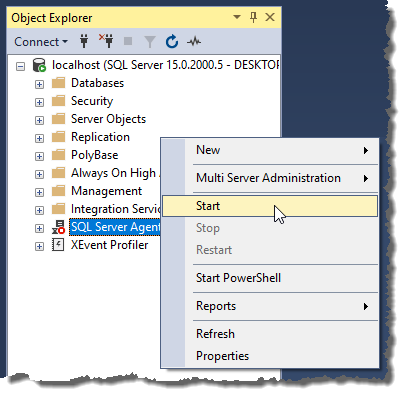Expand the XEvent Profiler node
The width and height of the screenshot is (406, 396).
click(39, 246)
